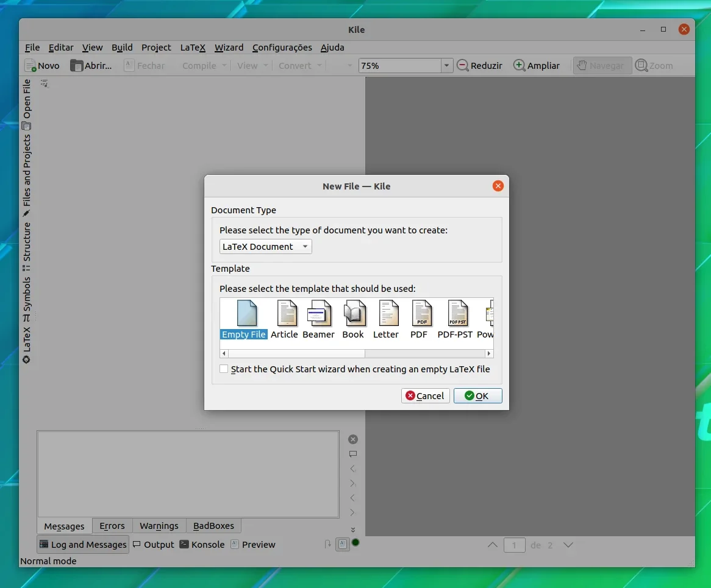Select the Pow template at list edge
Viewport: 711px width, 588px height.
[485, 319]
